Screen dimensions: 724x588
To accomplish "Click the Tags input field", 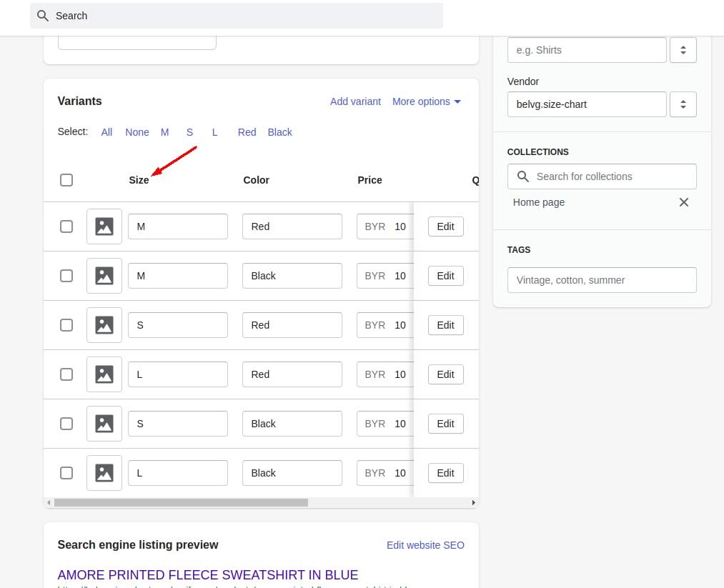I will pyautogui.click(x=602, y=280).
